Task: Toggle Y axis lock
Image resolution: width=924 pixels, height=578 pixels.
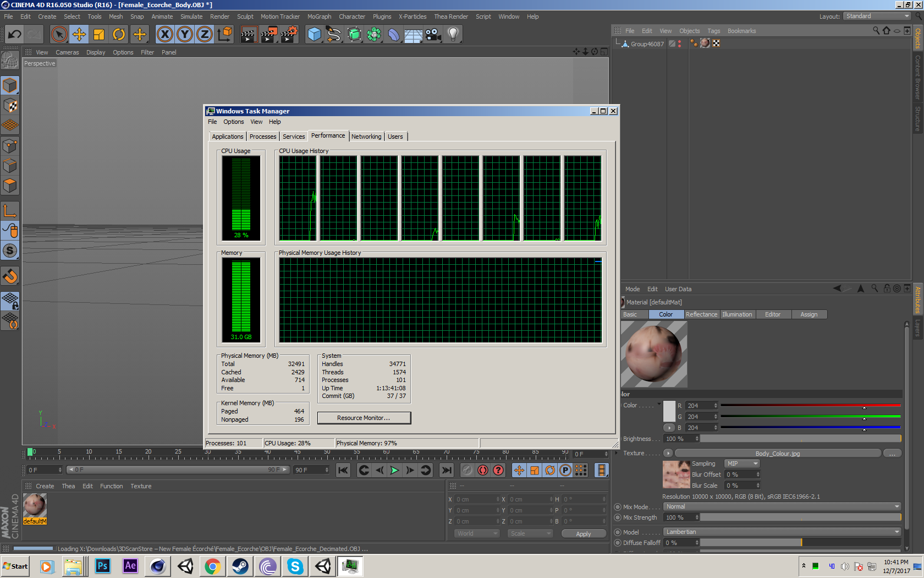Action: pos(185,35)
